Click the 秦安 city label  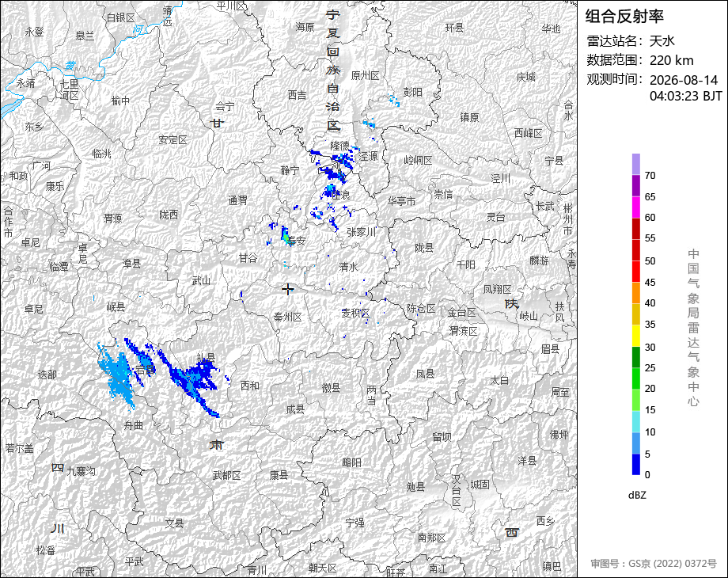click(296, 241)
